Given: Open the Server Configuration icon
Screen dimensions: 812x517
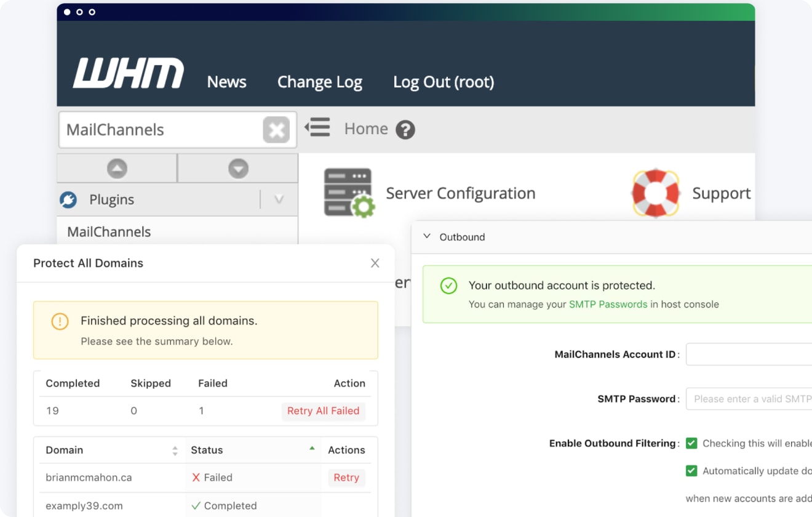Looking at the screenshot, I should 349,193.
